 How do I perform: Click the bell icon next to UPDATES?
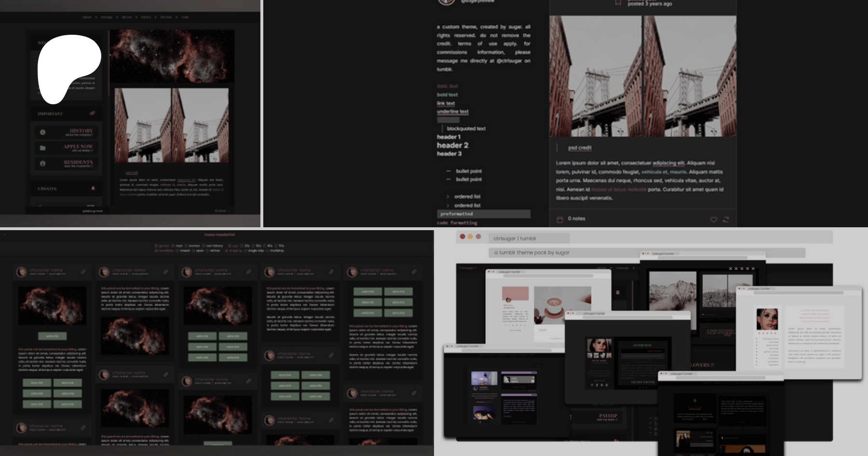(x=93, y=188)
